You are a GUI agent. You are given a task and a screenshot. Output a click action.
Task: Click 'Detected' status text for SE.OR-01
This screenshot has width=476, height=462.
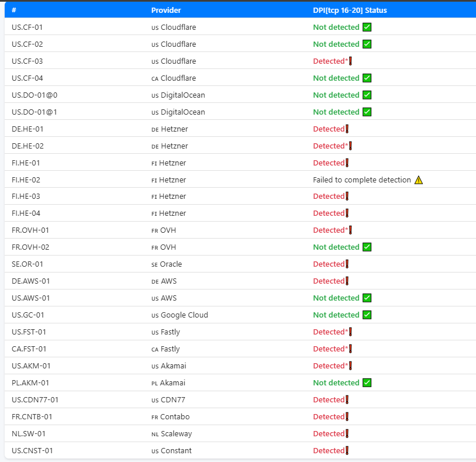point(329,264)
